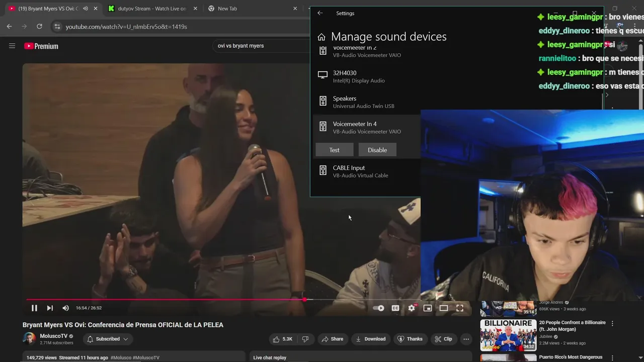Pause the YouTube video
The width and height of the screenshot is (644, 362).
click(x=34, y=308)
